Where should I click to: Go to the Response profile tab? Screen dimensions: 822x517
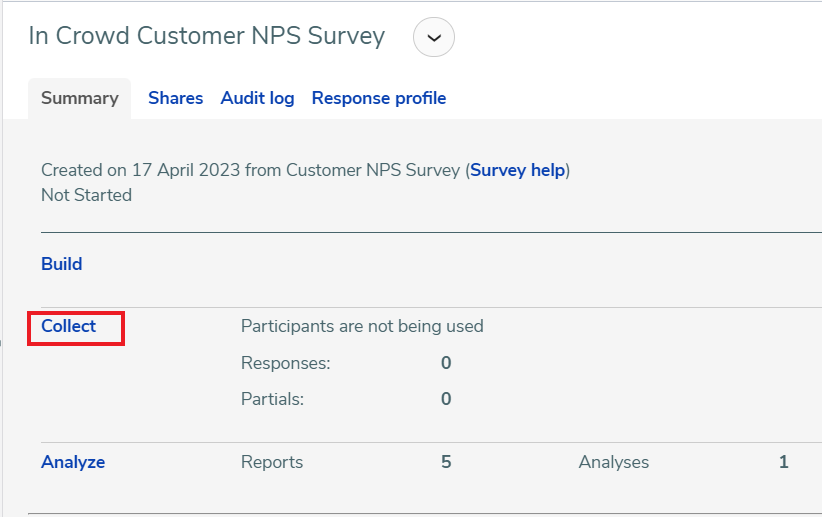click(379, 98)
